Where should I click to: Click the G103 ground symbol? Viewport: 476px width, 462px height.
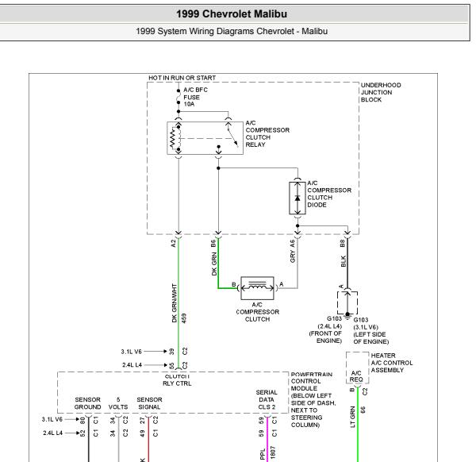[347, 315]
